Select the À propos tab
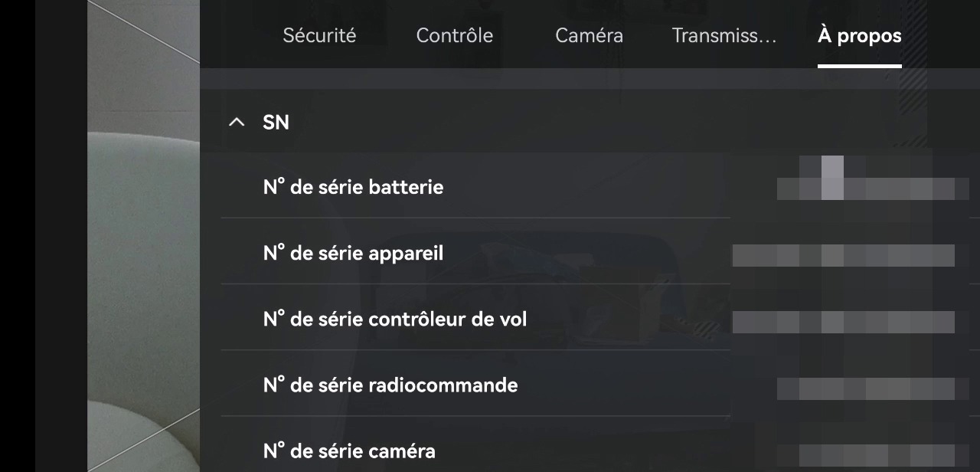980x472 pixels. [x=859, y=35]
